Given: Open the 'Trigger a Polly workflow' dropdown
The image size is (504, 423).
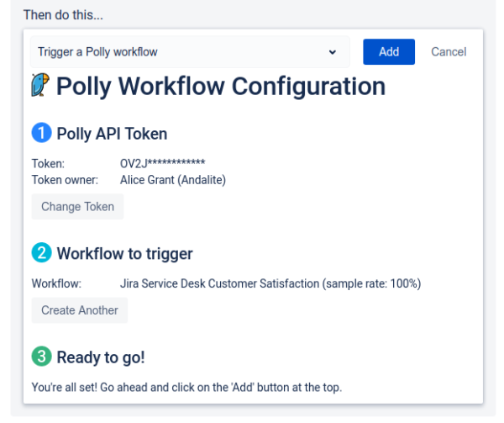Looking at the screenshot, I should (190, 52).
